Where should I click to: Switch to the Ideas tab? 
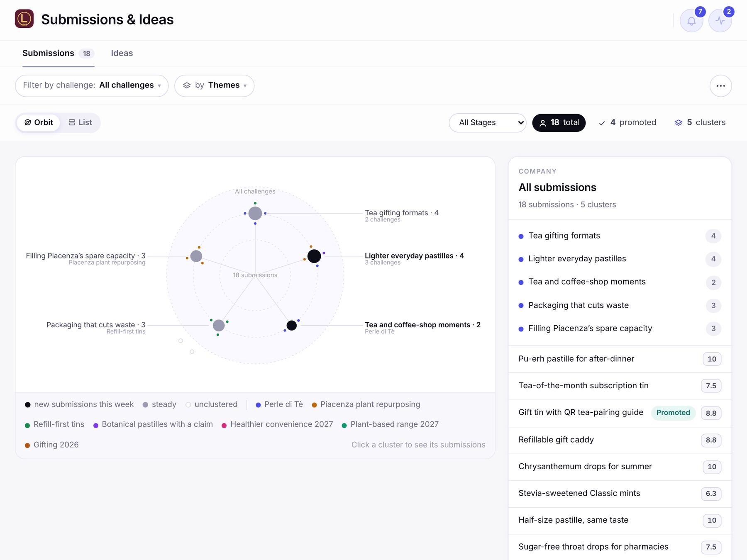122,54
